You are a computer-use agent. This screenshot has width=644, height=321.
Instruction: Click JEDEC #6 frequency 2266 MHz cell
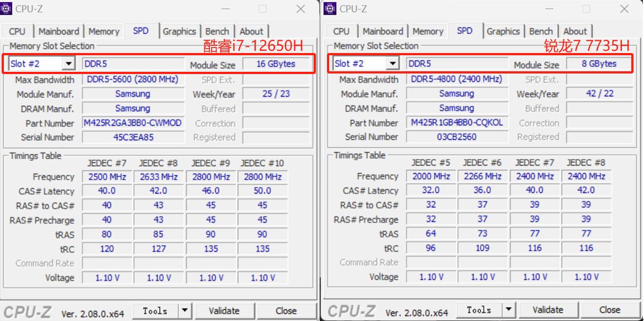click(x=483, y=176)
